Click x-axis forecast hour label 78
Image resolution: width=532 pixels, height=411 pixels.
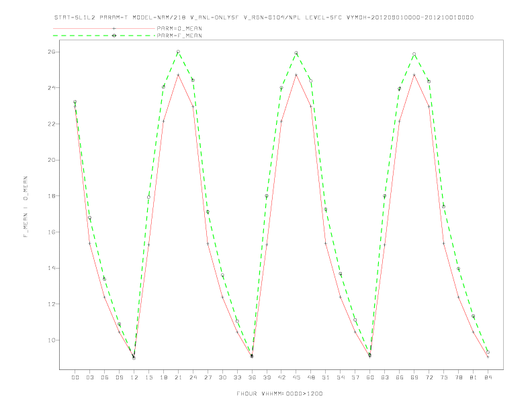click(x=458, y=377)
